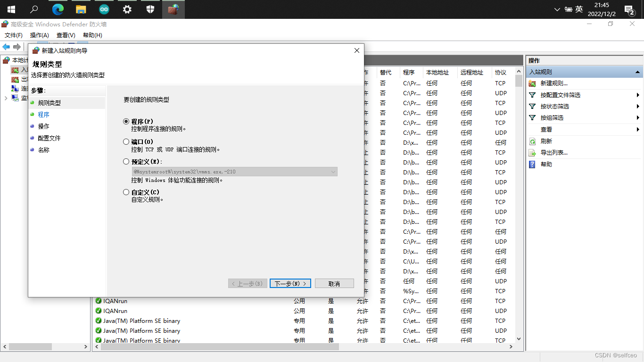Open the 操作(A) menu
The width and height of the screenshot is (644, 362).
tap(40, 35)
